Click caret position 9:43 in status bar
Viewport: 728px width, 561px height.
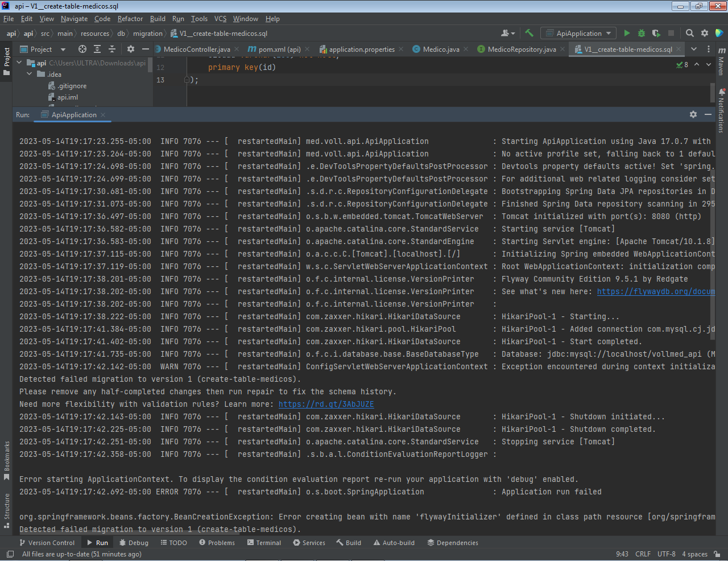point(622,554)
